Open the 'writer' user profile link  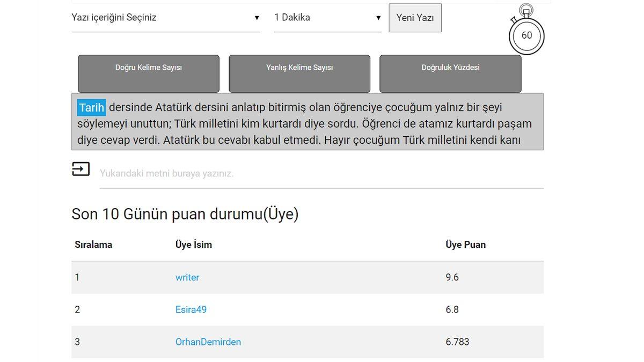[x=187, y=277]
